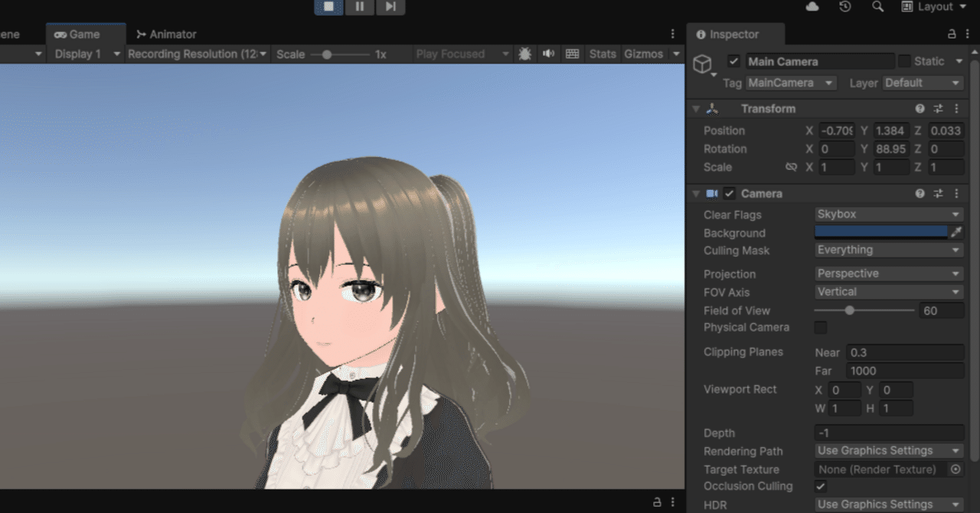The width and height of the screenshot is (980, 513).
Task: Open the Projection dropdown showing Perspective
Action: point(888,273)
